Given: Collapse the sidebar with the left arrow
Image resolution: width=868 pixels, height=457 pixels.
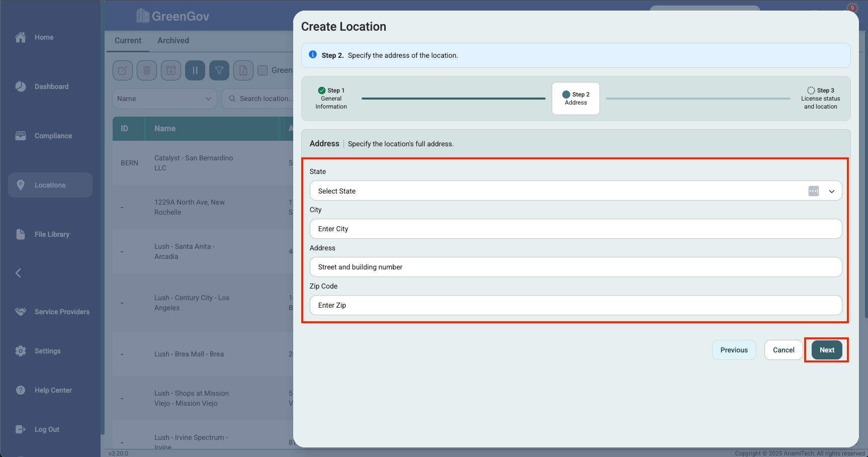Looking at the screenshot, I should (x=19, y=273).
